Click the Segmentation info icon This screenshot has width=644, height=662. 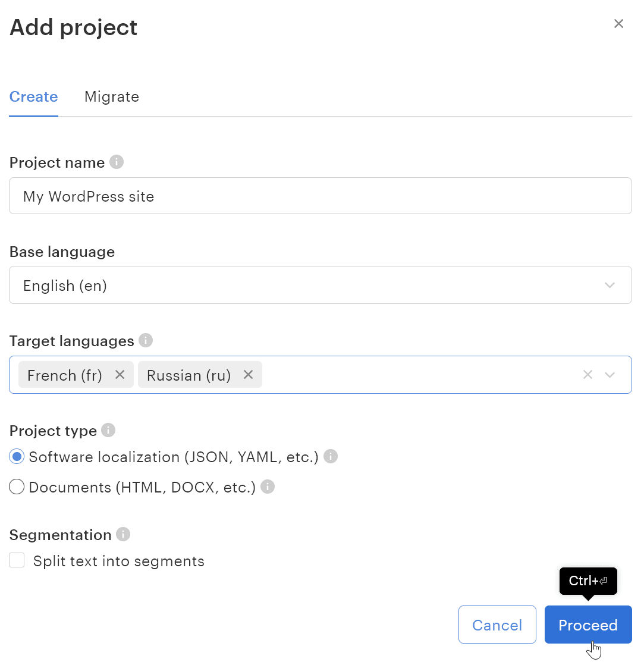point(123,535)
